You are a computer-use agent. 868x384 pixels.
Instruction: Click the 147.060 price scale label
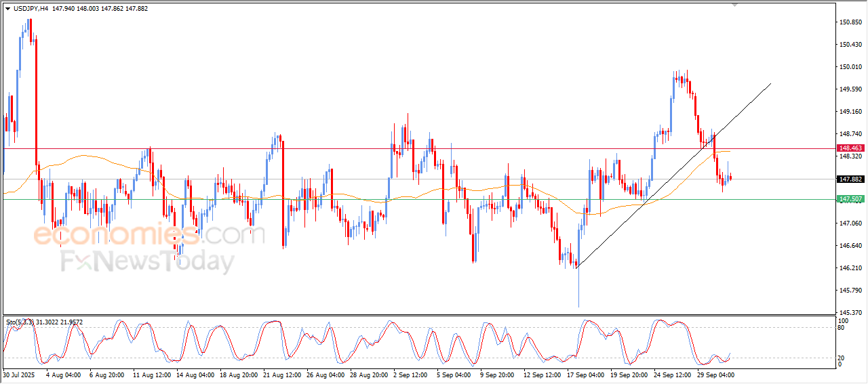pyautogui.click(x=850, y=223)
